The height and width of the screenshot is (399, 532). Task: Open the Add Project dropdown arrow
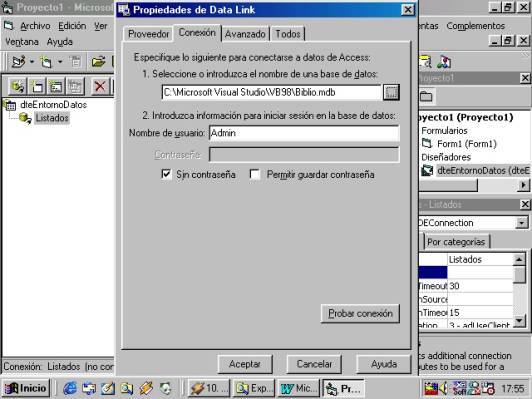[32, 62]
